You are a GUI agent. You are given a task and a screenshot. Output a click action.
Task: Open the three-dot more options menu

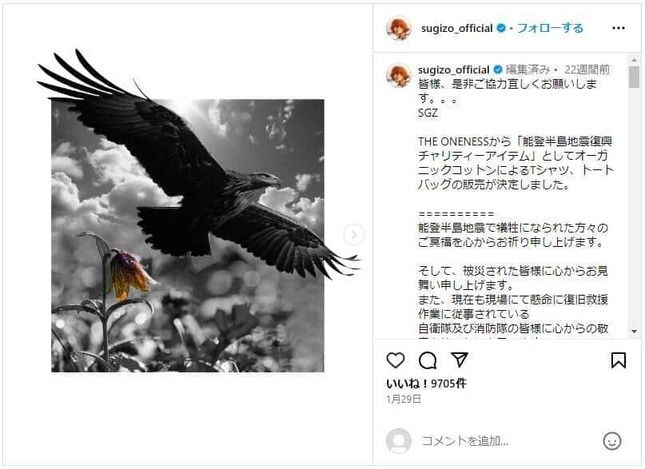618,28
